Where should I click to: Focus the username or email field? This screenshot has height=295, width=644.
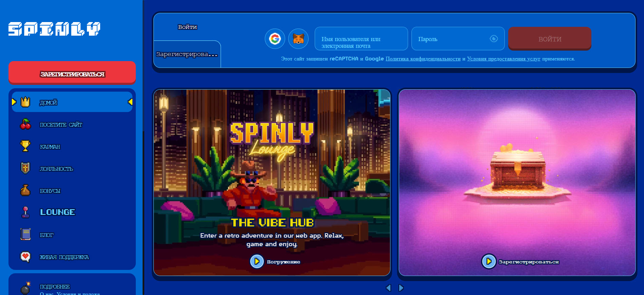pyautogui.click(x=361, y=39)
